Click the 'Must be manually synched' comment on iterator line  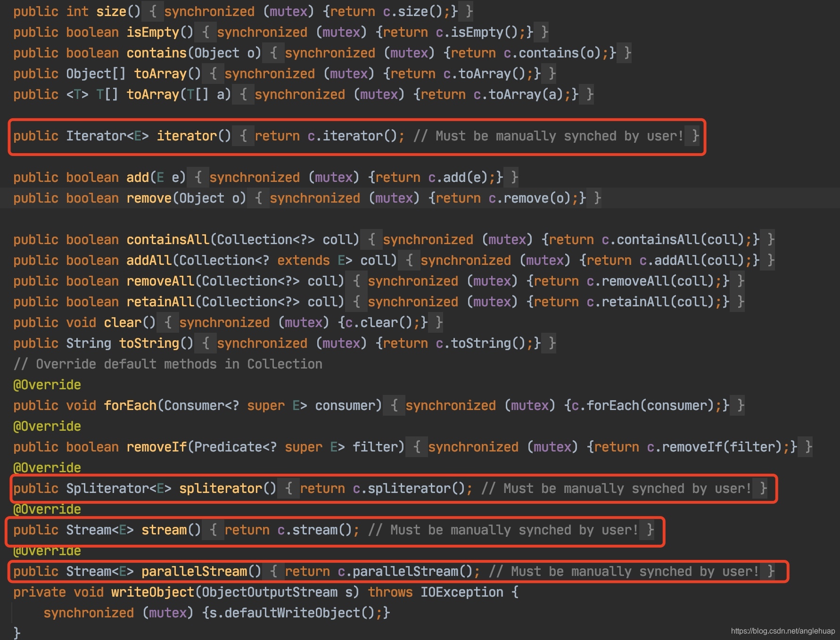pos(549,136)
